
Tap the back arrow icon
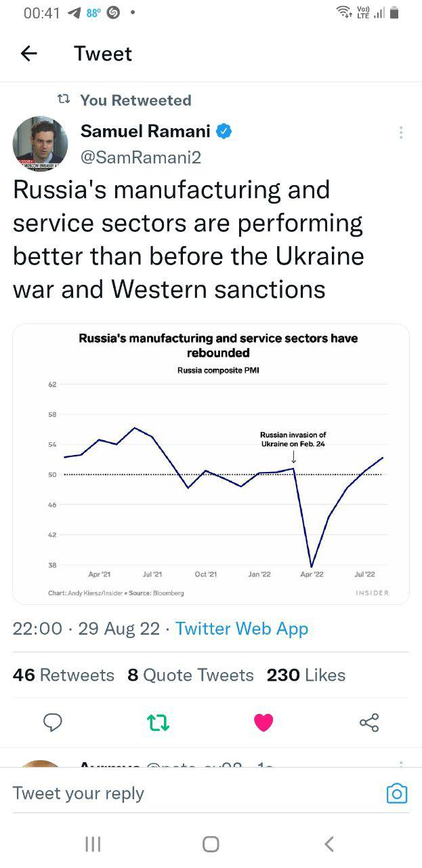[x=28, y=54]
